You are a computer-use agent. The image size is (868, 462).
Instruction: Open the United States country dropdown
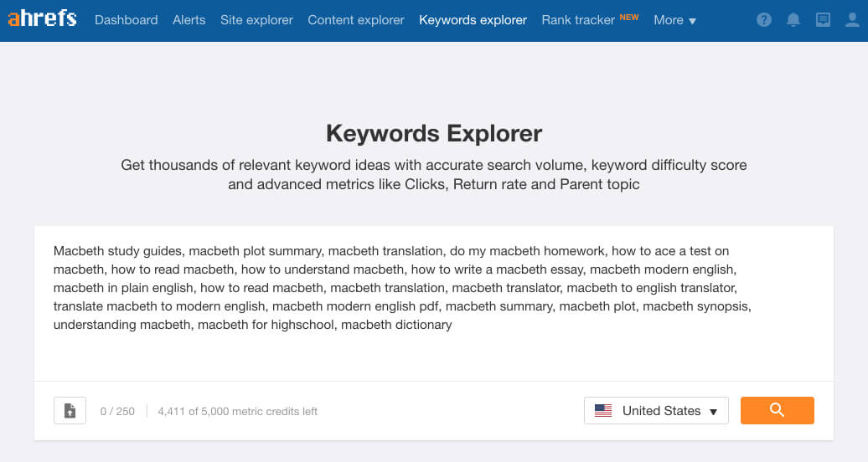click(656, 411)
